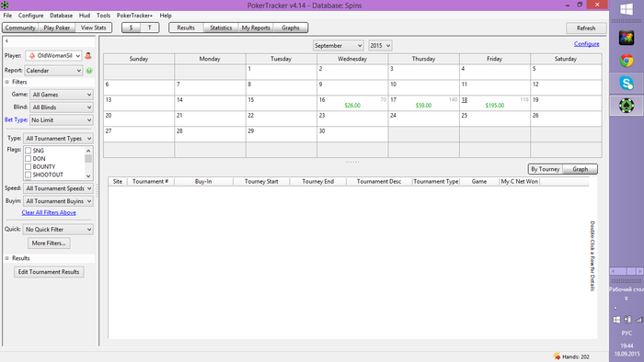Click the hands indicator icon in the status bar
Screen dimensions: 644x362
tap(557, 356)
